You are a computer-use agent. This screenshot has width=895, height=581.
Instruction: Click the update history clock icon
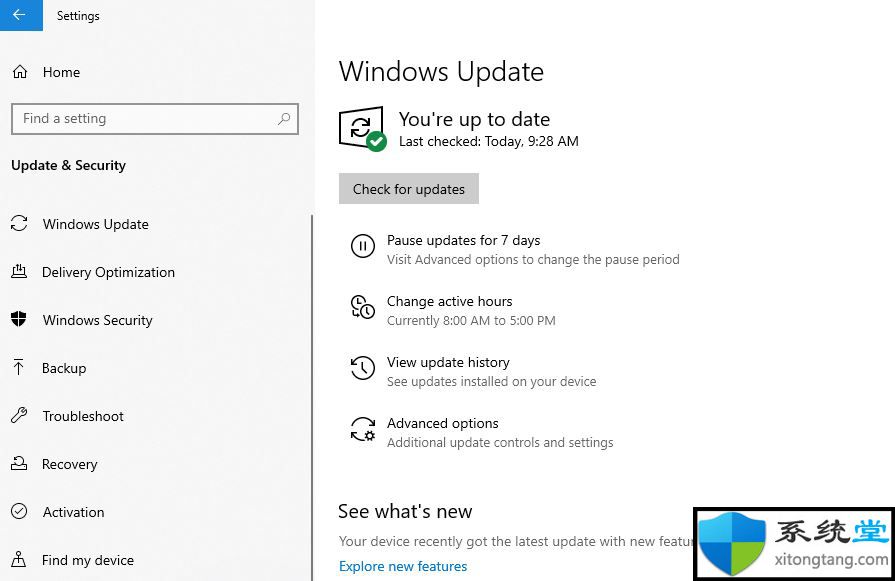click(x=362, y=368)
